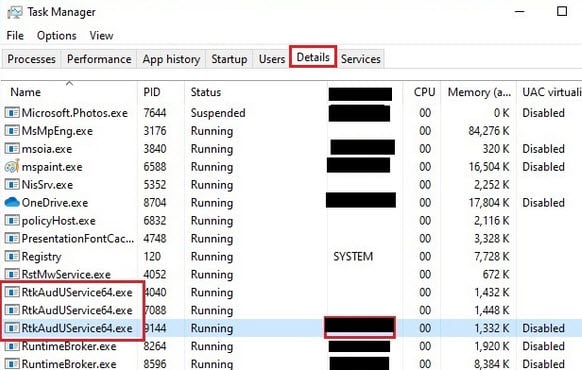Sort by the Memory column header
The image size is (582, 370).
(x=479, y=92)
